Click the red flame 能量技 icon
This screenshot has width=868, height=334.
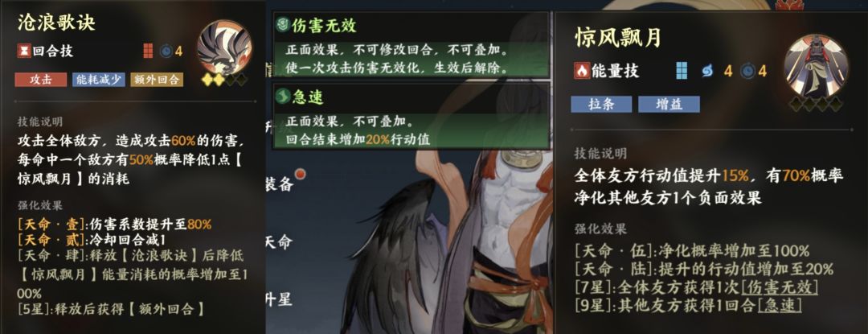(x=582, y=71)
